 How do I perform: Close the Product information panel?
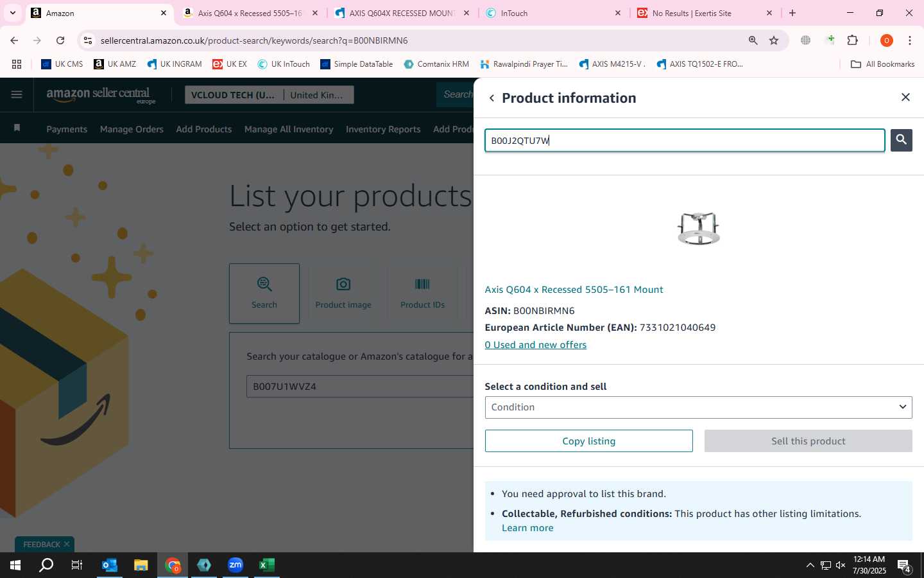905,97
